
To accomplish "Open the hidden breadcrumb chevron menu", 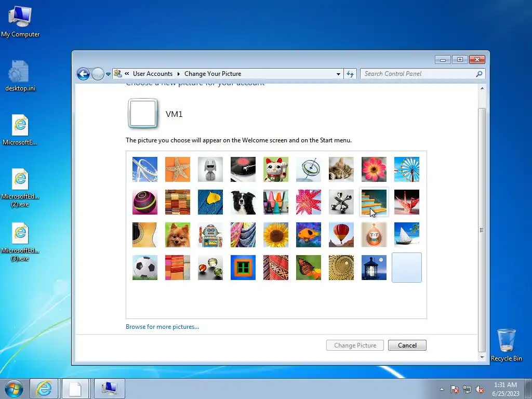I will point(127,74).
